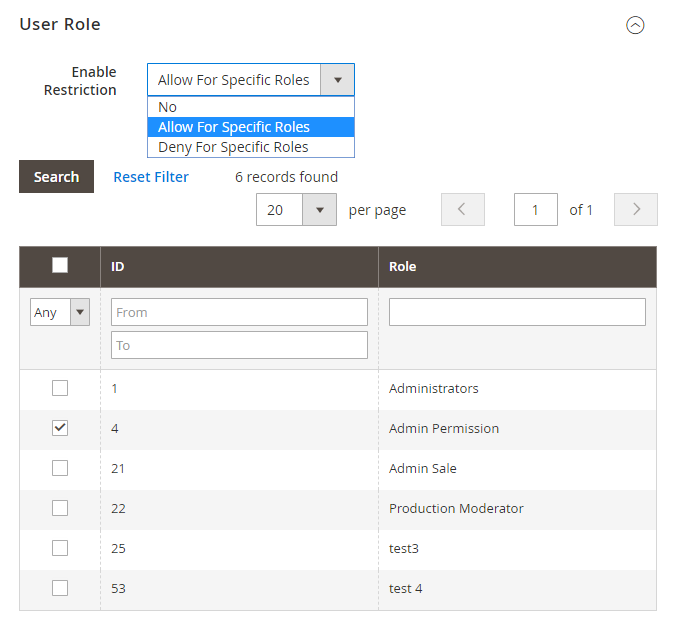Click the Search button

coord(56,177)
